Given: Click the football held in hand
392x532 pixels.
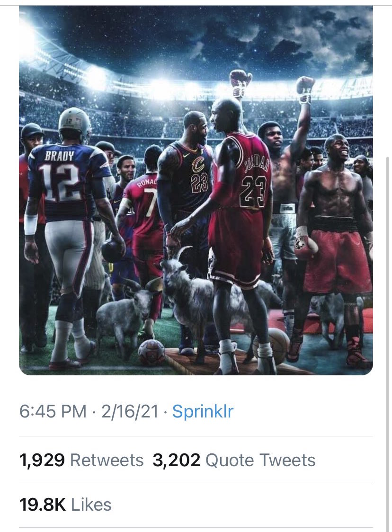Looking at the screenshot, I should 114,250.
